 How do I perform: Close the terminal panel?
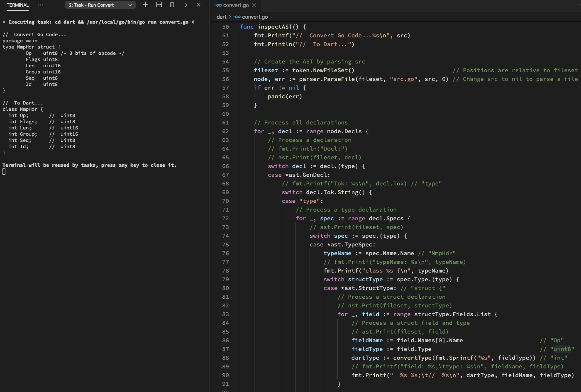(199, 5)
